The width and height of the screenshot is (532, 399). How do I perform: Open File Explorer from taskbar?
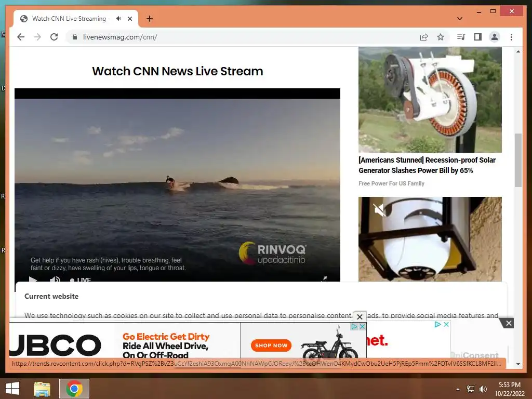(x=42, y=389)
